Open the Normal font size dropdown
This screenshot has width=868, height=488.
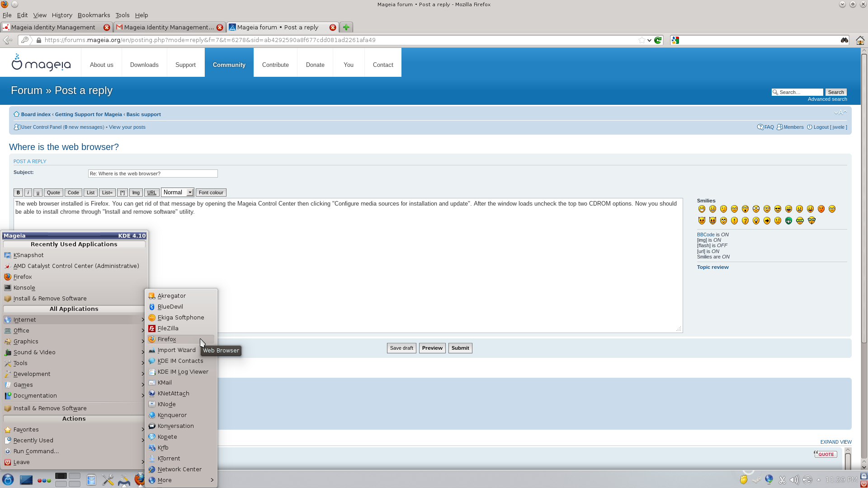[x=178, y=192]
